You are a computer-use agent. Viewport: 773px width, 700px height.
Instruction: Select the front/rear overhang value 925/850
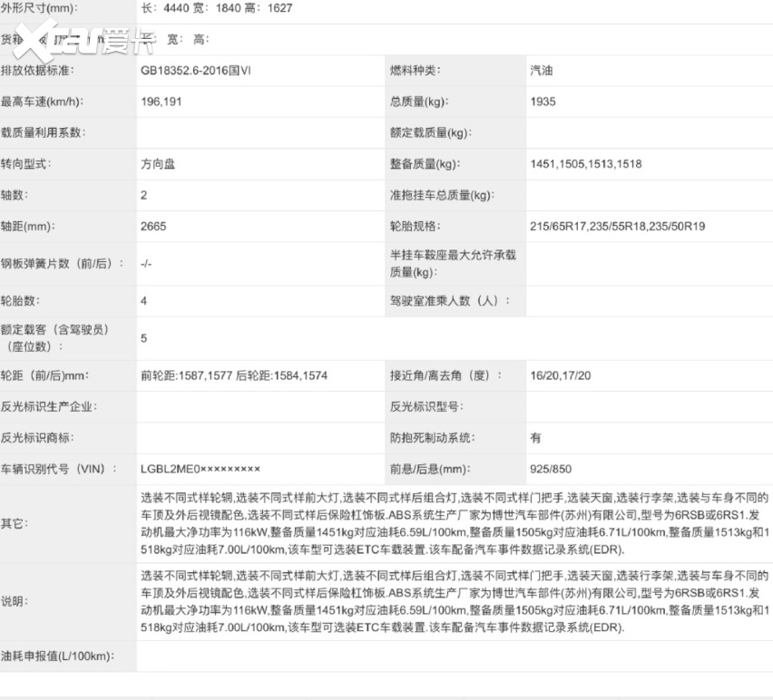pos(551,469)
